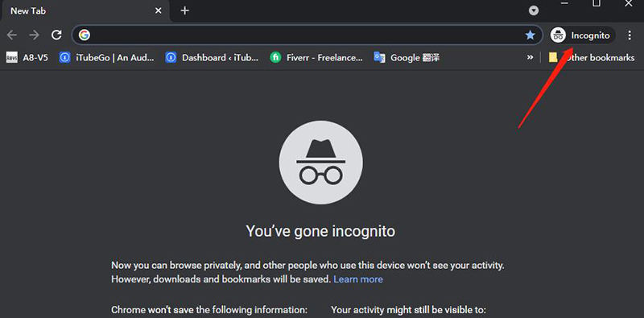The image size is (644, 318).
Task: Reload the page with the refresh icon
Action: tap(56, 35)
